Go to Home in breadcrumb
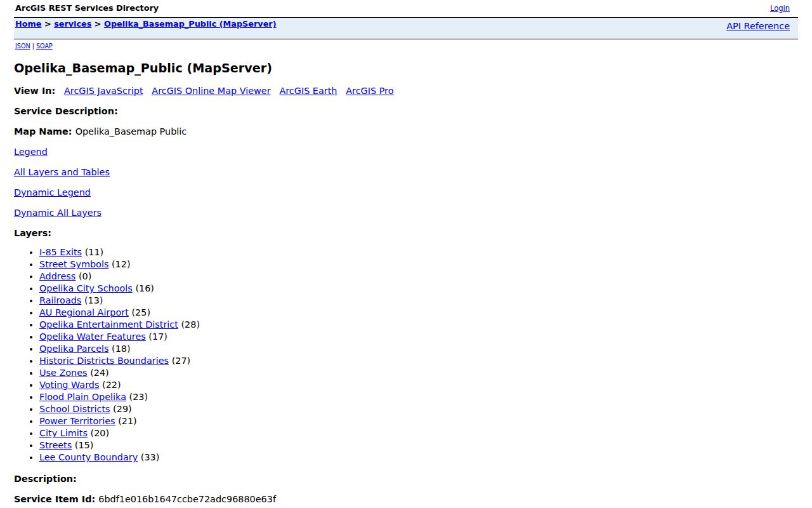Image resolution: width=812 pixels, height=508 pixels. 28,24
